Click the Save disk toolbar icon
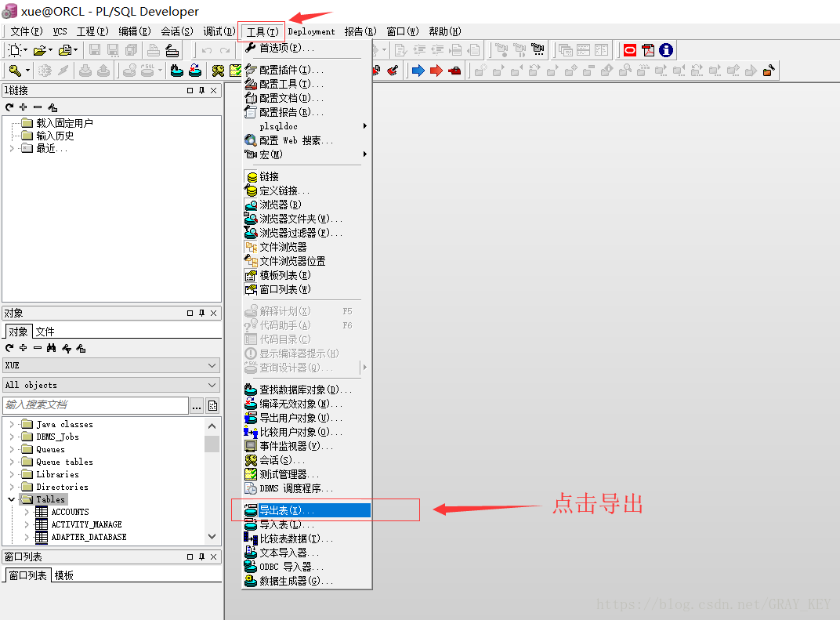Viewport: 840px width, 620px height. (x=95, y=50)
